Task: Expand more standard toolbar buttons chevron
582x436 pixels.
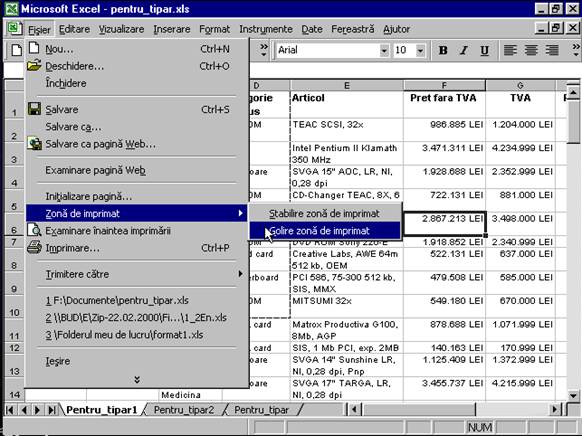Action: coord(264,50)
